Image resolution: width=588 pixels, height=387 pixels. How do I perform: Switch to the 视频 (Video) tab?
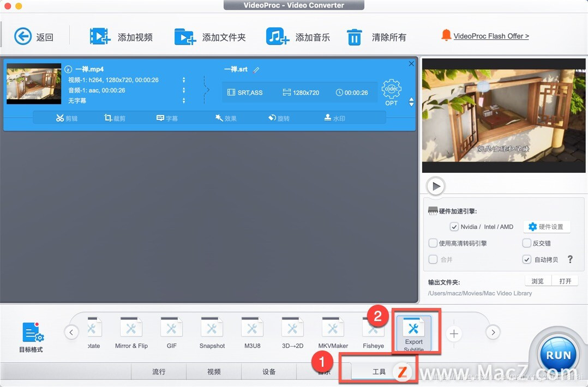click(214, 371)
